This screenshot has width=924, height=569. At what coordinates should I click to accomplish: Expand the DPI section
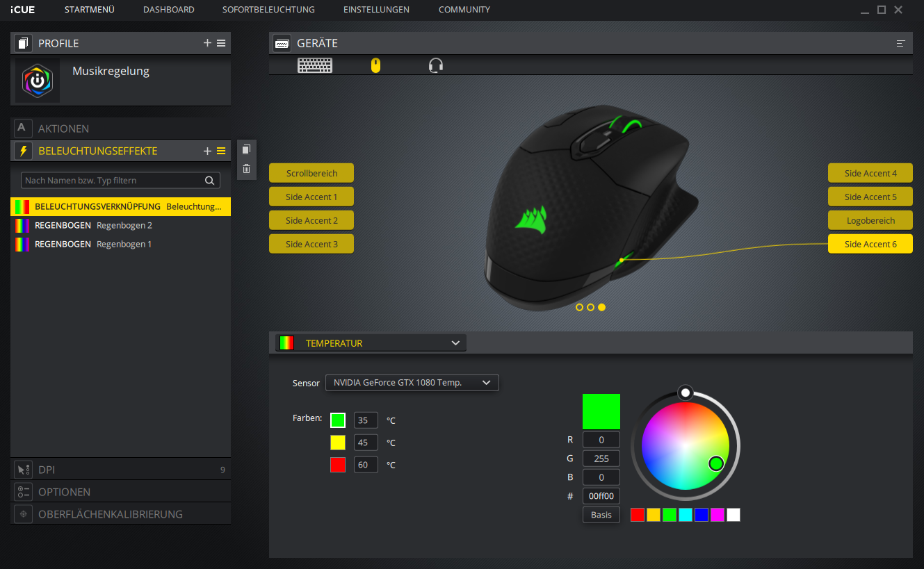[121, 470]
